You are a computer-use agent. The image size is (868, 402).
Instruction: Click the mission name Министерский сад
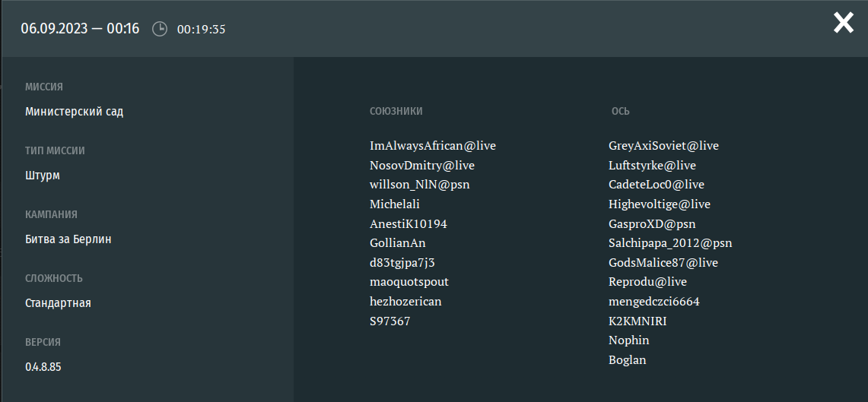[74, 112]
